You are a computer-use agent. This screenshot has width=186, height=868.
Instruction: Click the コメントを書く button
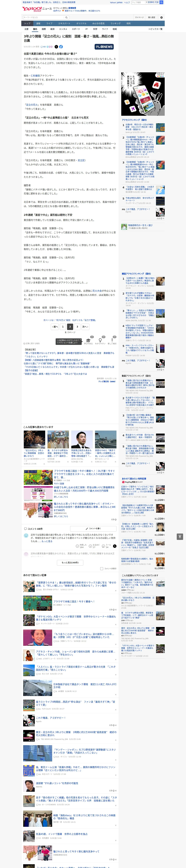93,529
